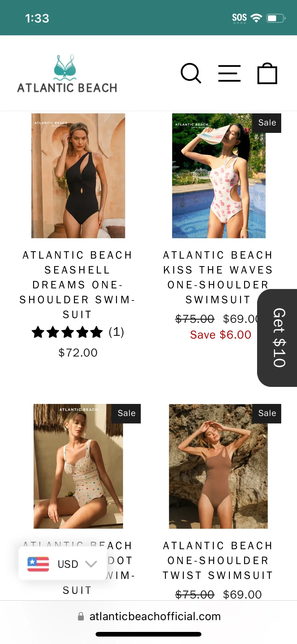Tap the five-star rating on Seashell Dreams

coord(67,332)
